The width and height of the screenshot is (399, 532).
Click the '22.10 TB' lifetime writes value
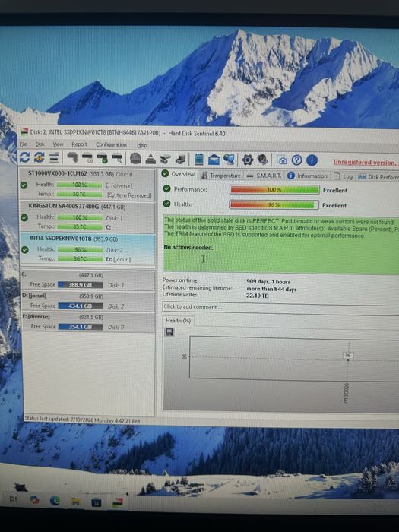click(x=258, y=296)
